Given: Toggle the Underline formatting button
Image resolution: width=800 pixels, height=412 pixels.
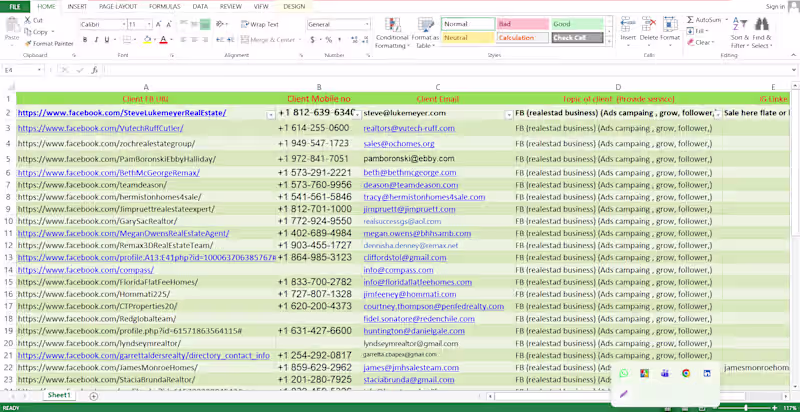Looking at the screenshot, I should tap(107, 40).
